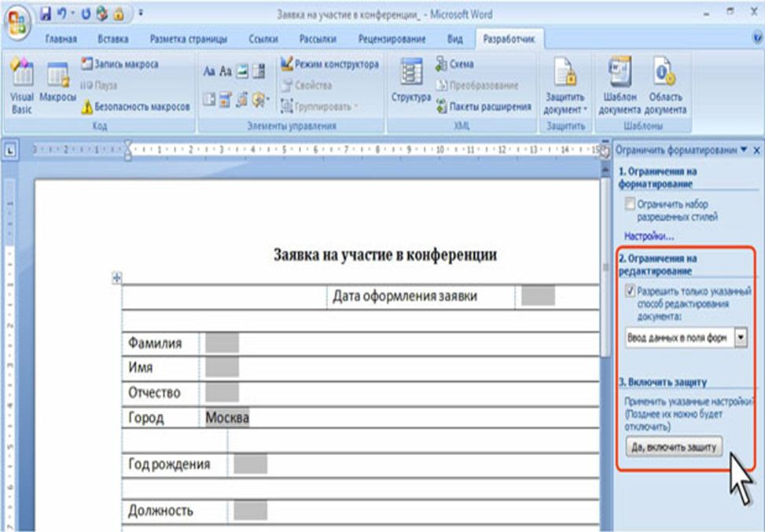The image size is (765, 532).
Task: Open the undo history dropdown arrow
Action: tap(72, 13)
